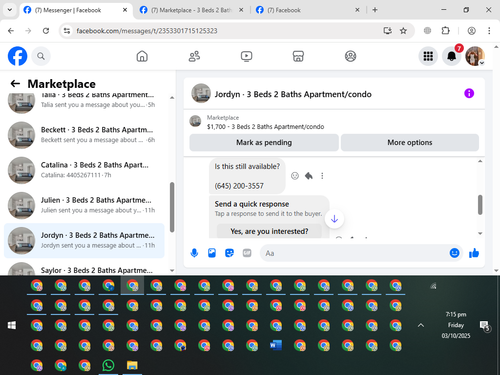500x375 pixels.
Task: Jump to latest message down-arrow button
Action: 334,219
